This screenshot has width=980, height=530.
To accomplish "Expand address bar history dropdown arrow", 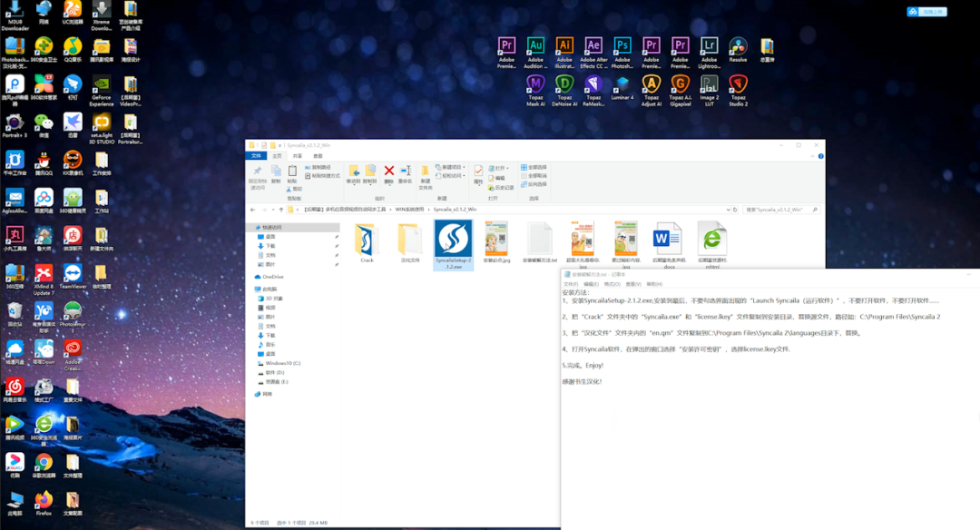I will coord(727,210).
